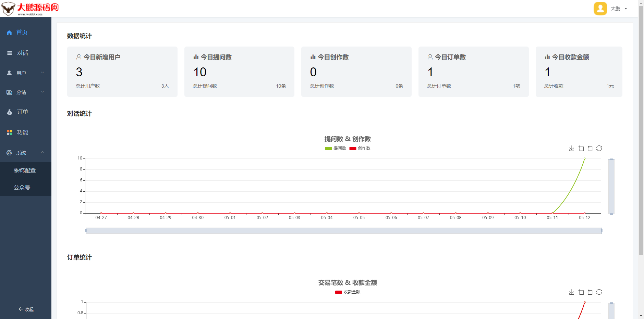Select the 对话 conversation icon
This screenshot has width=644, height=319.
9,53
